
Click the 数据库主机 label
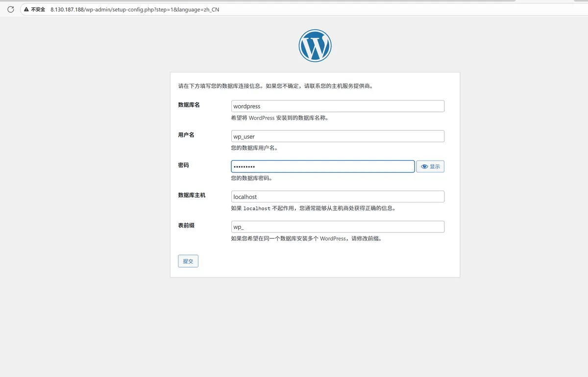(192, 195)
